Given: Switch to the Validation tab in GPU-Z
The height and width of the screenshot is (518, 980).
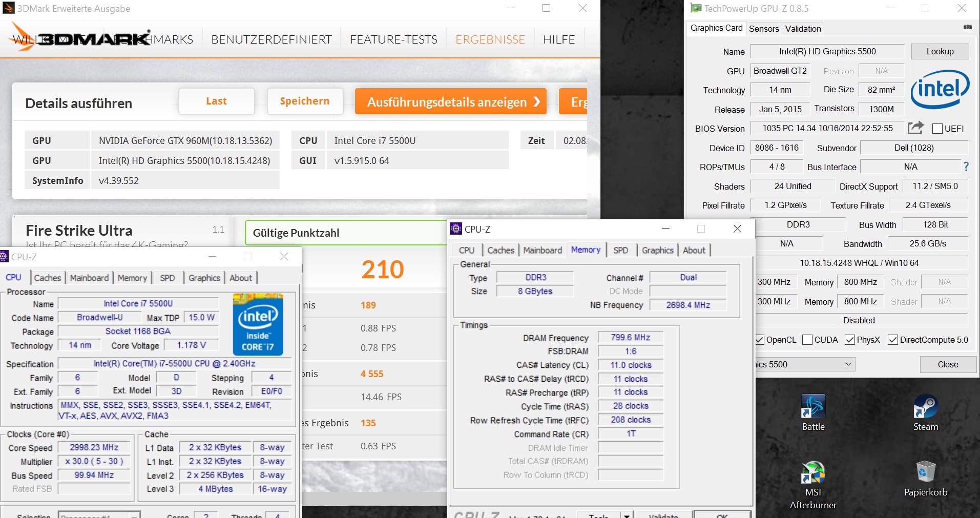Looking at the screenshot, I should [803, 29].
